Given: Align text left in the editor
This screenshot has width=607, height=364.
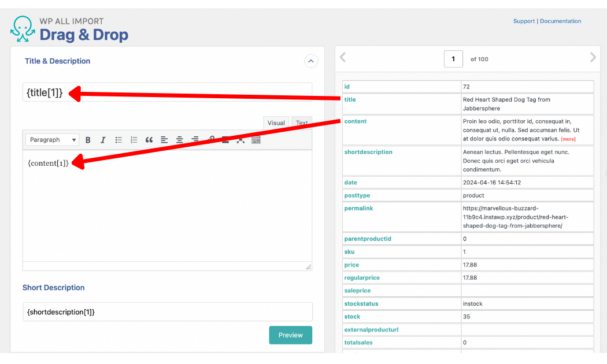Looking at the screenshot, I should coord(164,140).
